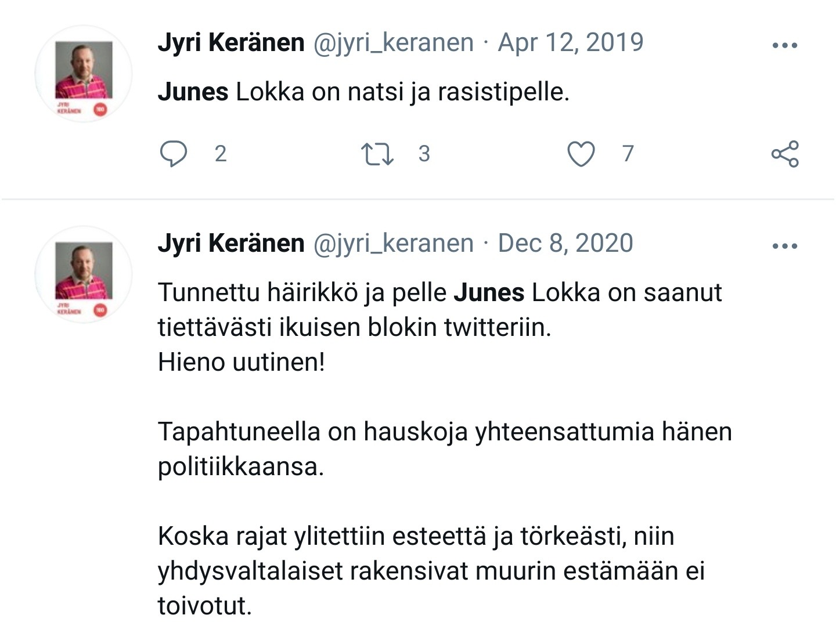This screenshot has width=836, height=644.
Task: Click the reply count 2
Action: [221, 154]
